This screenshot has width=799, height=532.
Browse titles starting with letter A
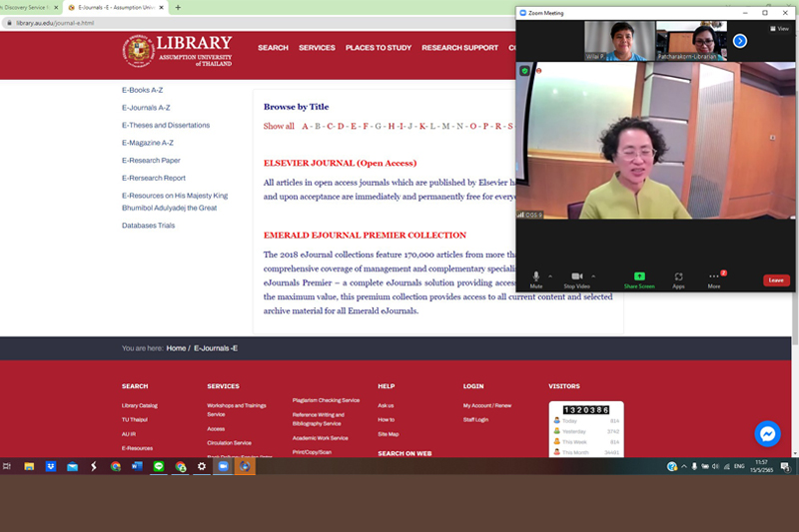click(x=305, y=126)
